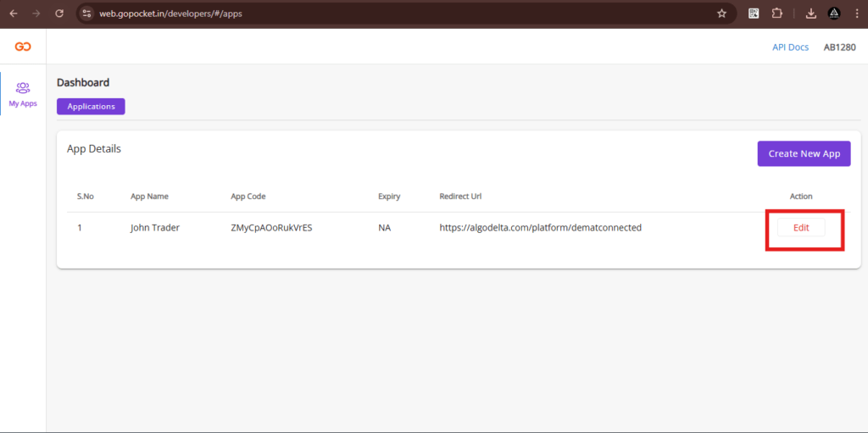This screenshot has height=433, width=868.
Task: Open the browser downloads icon
Action: 810,14
